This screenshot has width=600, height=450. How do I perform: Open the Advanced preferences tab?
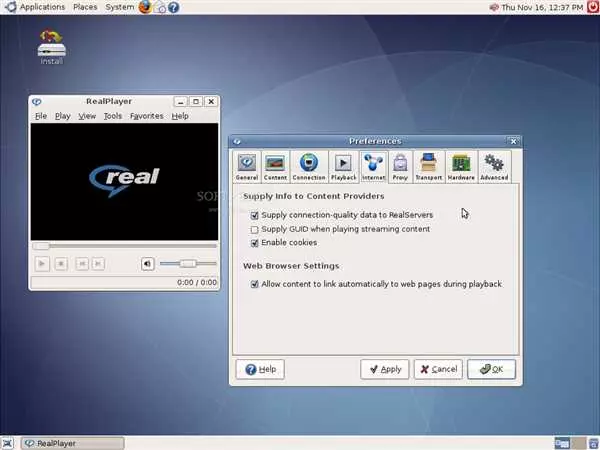[x=494, y=167]
